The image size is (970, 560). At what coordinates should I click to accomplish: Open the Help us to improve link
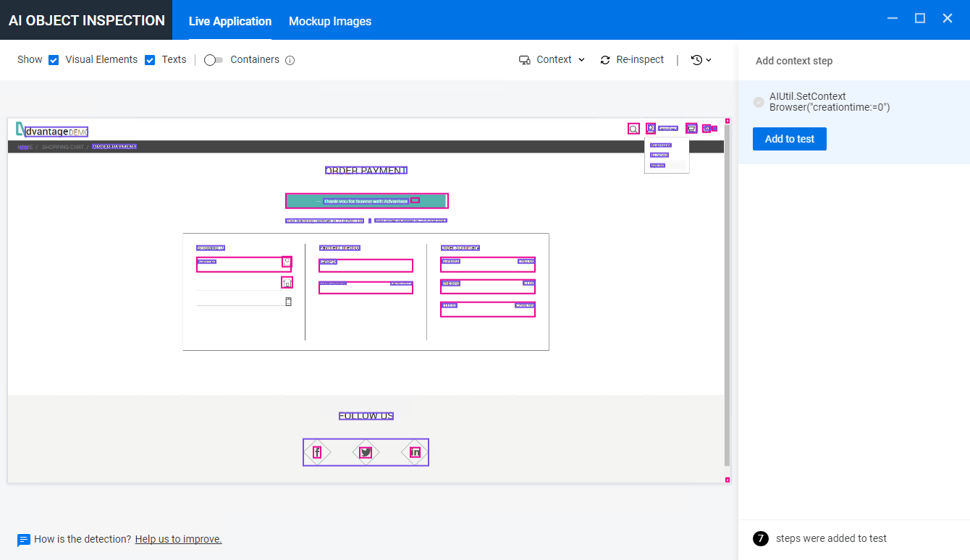[178, 539]
